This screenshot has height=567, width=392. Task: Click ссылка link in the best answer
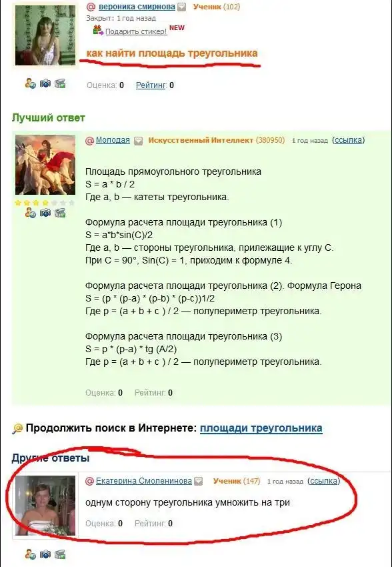pyautogui.click(x=348, y=140)
